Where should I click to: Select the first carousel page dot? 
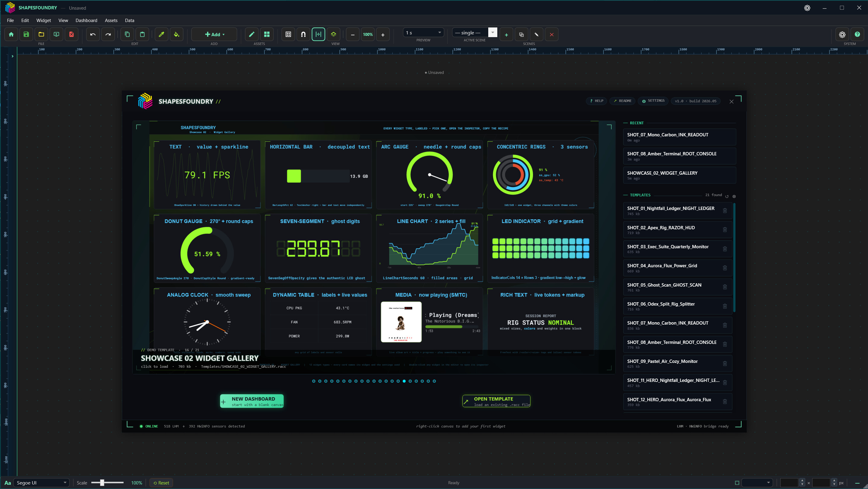pos(314,381)
